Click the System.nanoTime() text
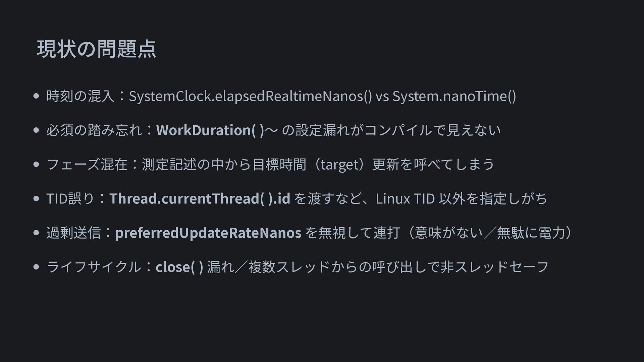Screen dimensions: 644x362 pyautogui.click(x=454, y=97)
